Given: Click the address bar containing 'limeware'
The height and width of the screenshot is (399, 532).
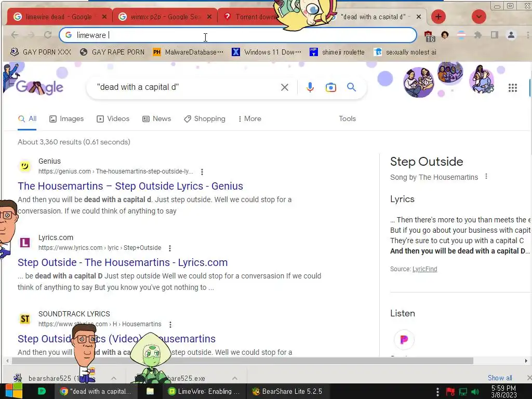Looking at the screenshot, I should click(238, 35).
